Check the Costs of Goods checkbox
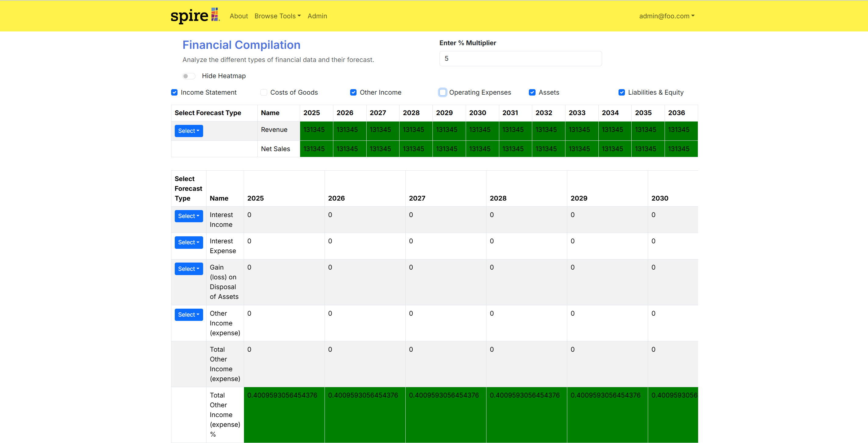Viewport: 868px width, 443px height. click(x=264, y=93)
